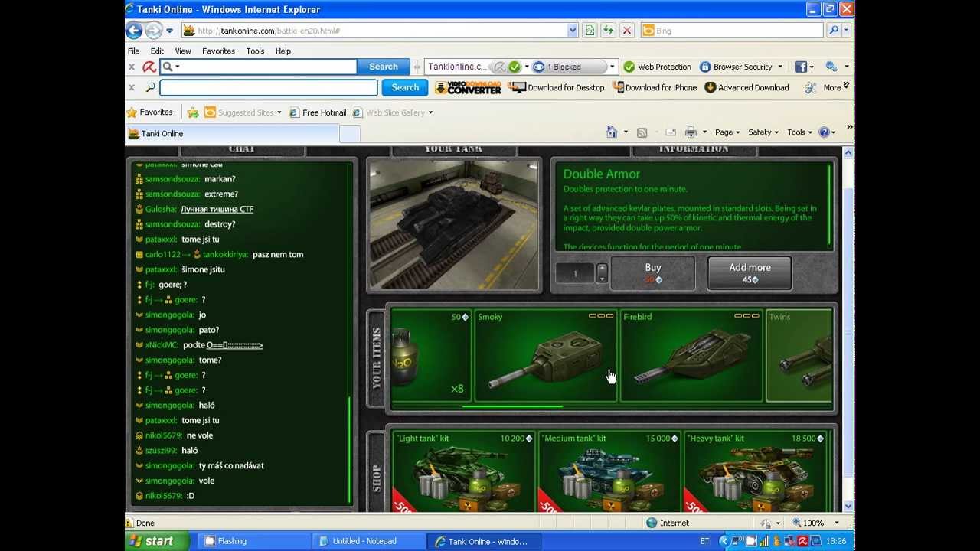Select the Firebird turret item
The image size is (980, 551).
[691, 355]
